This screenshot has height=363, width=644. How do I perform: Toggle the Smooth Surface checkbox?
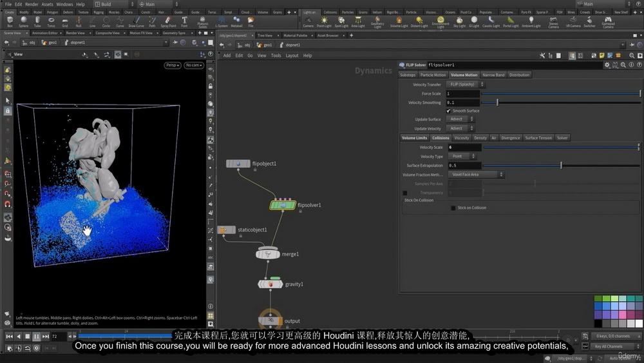coord(448,111)
